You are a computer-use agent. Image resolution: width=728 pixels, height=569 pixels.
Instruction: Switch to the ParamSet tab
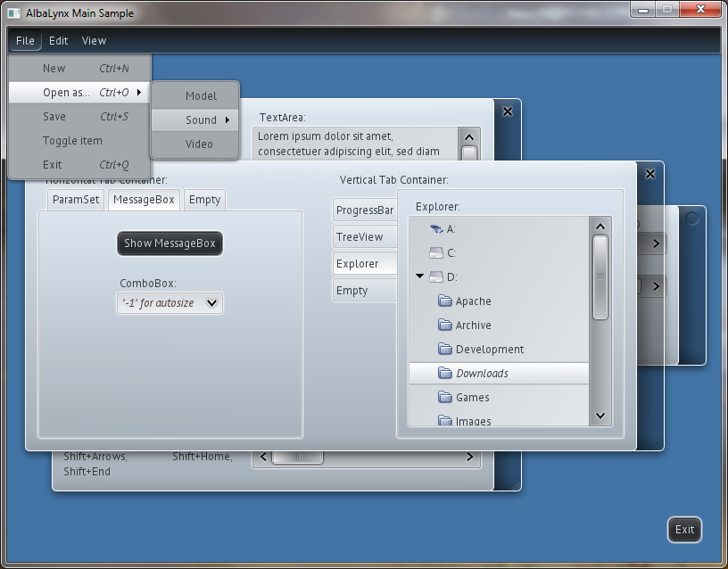76,200
